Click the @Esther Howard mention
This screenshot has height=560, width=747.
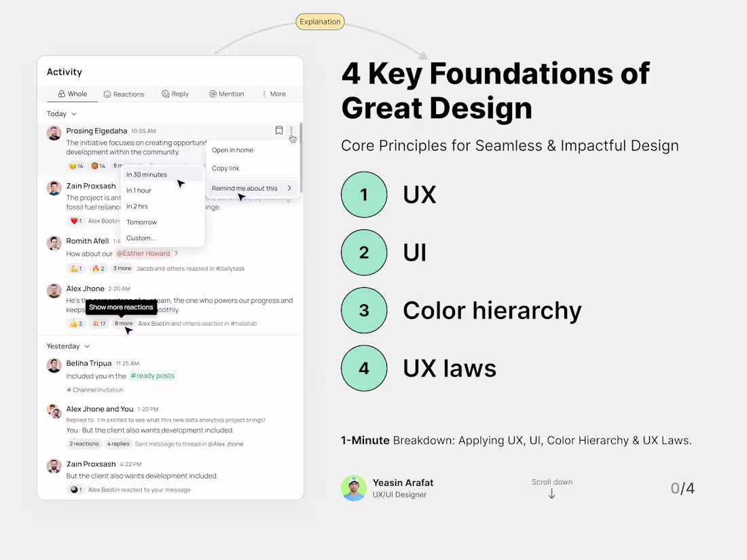[x=143, y=253]
